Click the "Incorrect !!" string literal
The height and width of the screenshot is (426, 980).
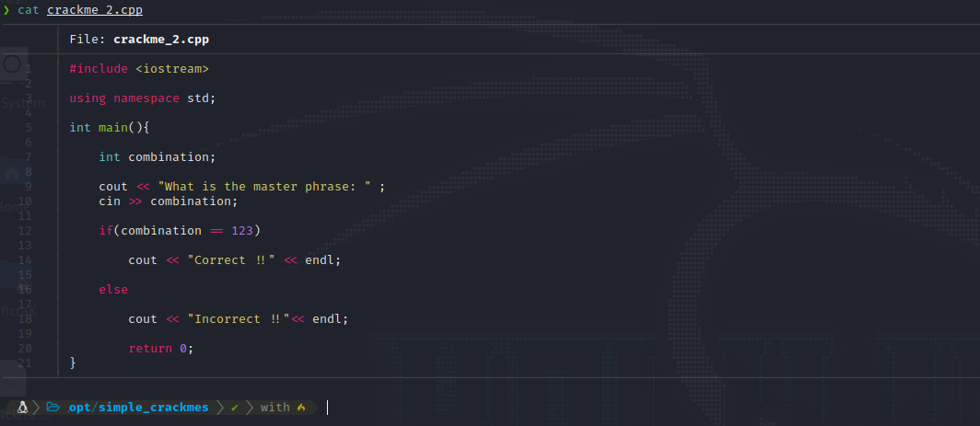(239, 319)
